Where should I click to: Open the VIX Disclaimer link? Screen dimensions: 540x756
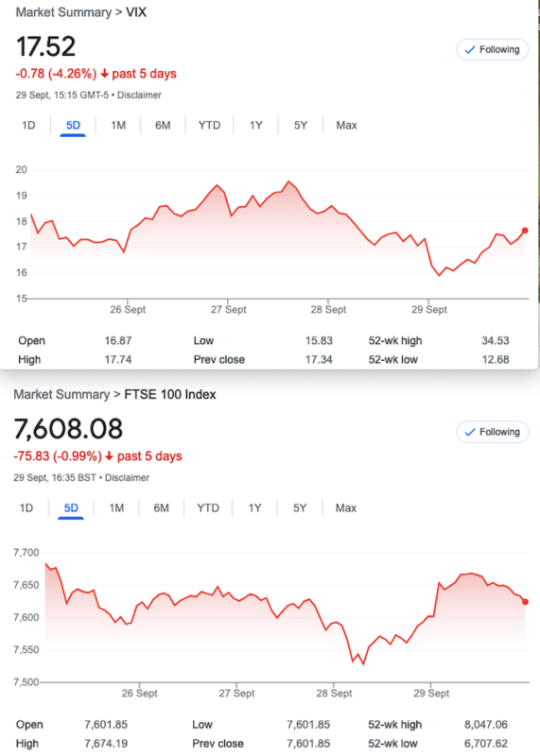tap(139, 95)
